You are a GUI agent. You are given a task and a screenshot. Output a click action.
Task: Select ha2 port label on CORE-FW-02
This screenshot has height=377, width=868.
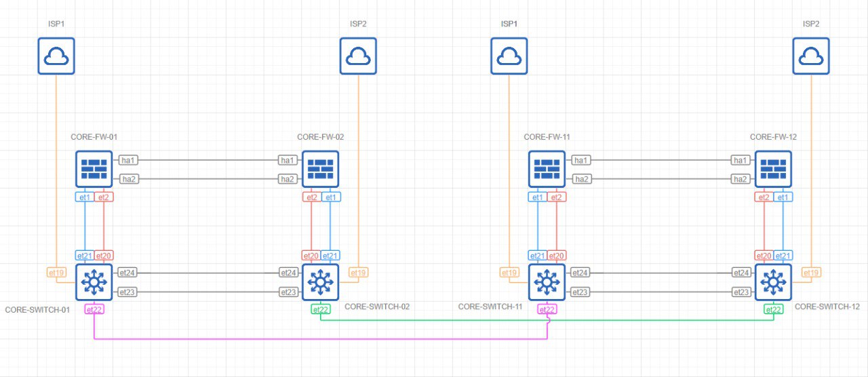point(288,179)
